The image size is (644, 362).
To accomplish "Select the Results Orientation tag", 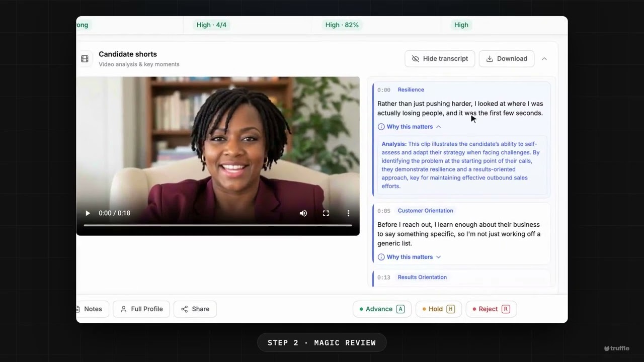I will (x=422, y=277).
